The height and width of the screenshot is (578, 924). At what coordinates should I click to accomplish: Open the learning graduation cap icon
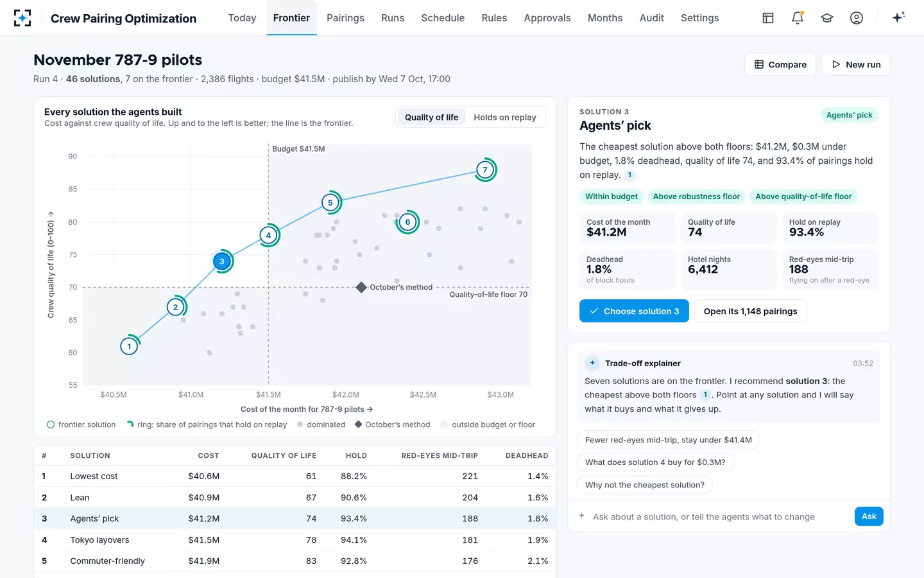click(827, 18)
